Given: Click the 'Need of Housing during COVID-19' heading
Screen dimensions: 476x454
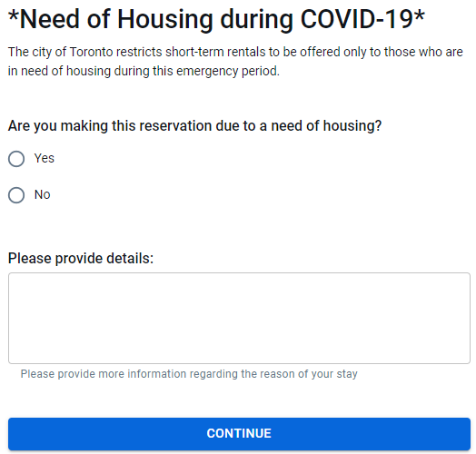Looking at the screenshot, I should tap(216, 19).
